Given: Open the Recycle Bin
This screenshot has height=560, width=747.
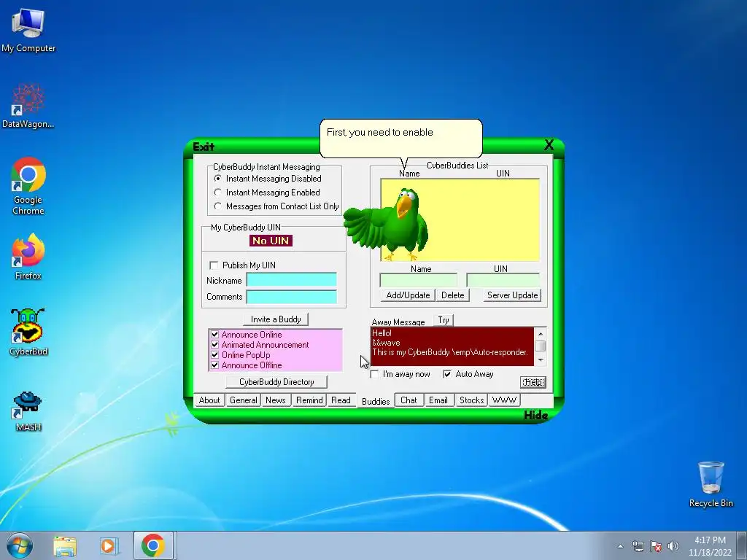Looking at the screenshot, I should pyautogui.click(x=711, y=484).
